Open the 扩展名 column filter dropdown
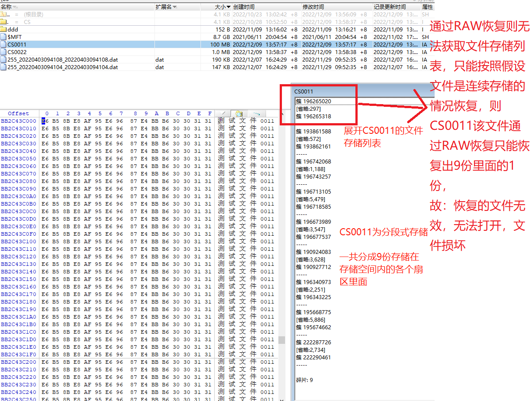 (175, 6)
